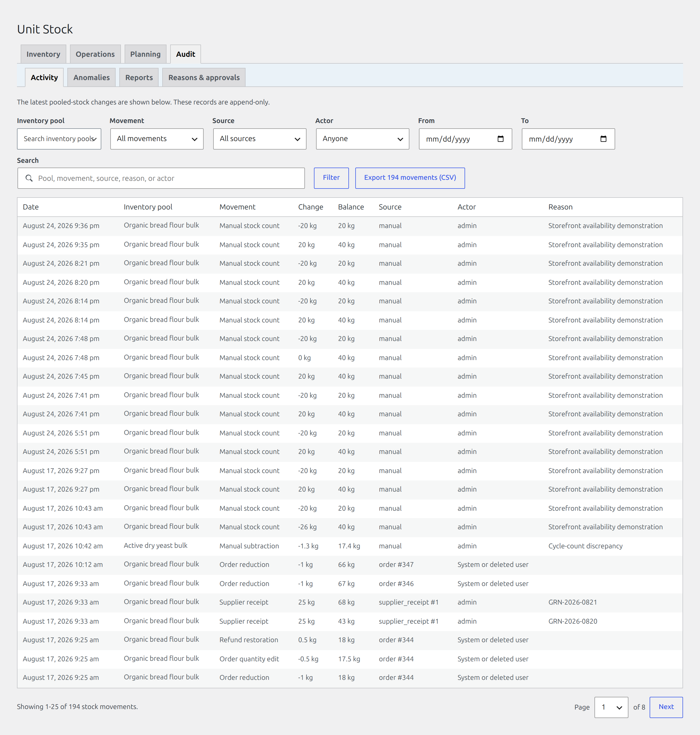Click the 0.5 kg change value
Image resolution: width=700 pixels, height=735 pixels.
[307, 640]
